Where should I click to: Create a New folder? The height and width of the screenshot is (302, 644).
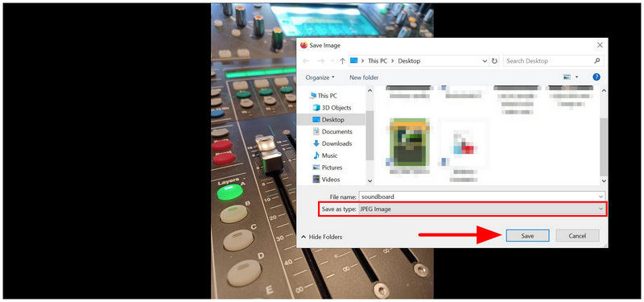pyautogui.click(x=364, y=77)
